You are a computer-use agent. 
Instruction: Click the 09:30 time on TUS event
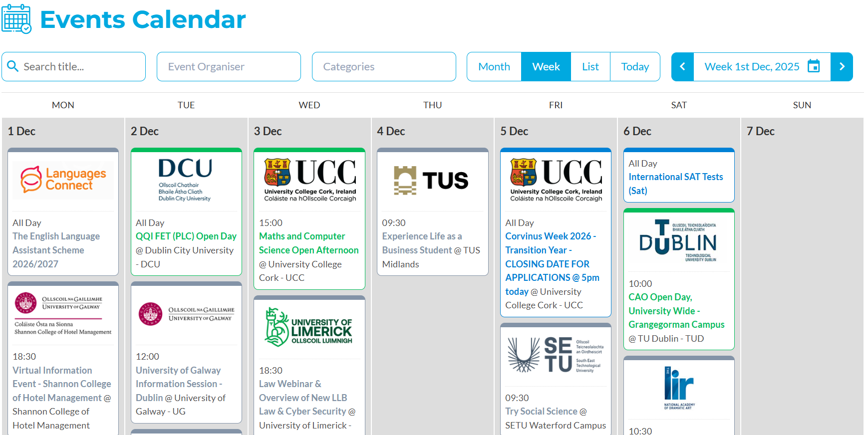394,222
